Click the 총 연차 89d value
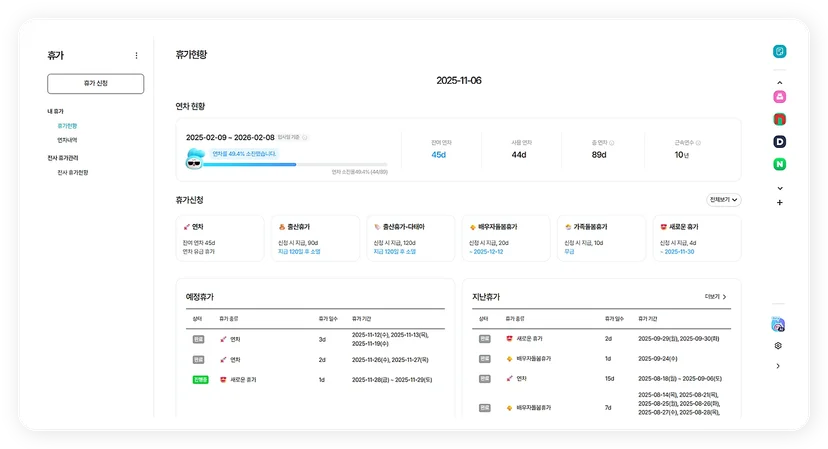 point(599,155)
